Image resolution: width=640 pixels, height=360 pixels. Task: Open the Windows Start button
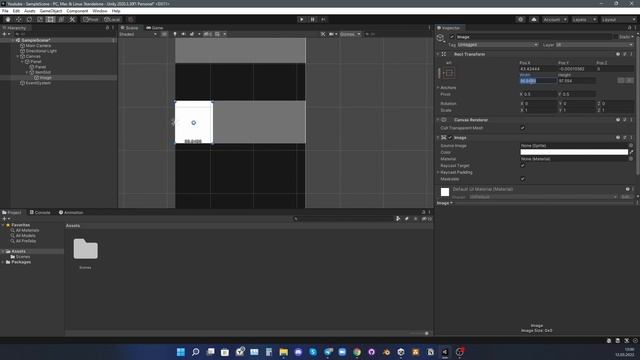pyautogui.click(x=180, y=352)
